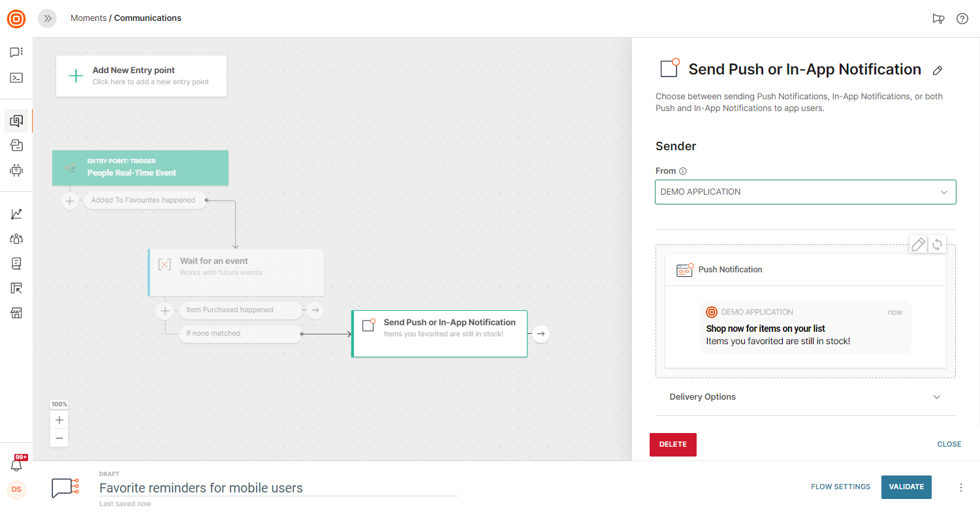Open the Analytics chart icon in sidebar

(16, 214)
